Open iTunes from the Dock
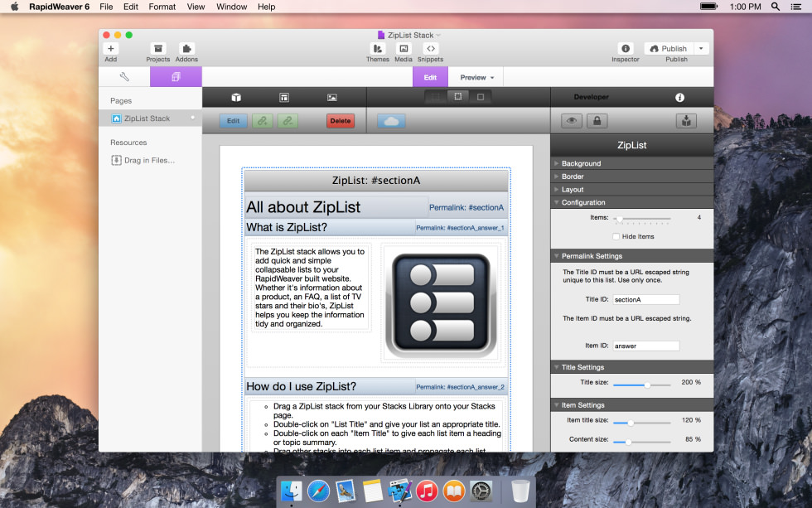Screen dimensions: 812x508 pos(427,491)
